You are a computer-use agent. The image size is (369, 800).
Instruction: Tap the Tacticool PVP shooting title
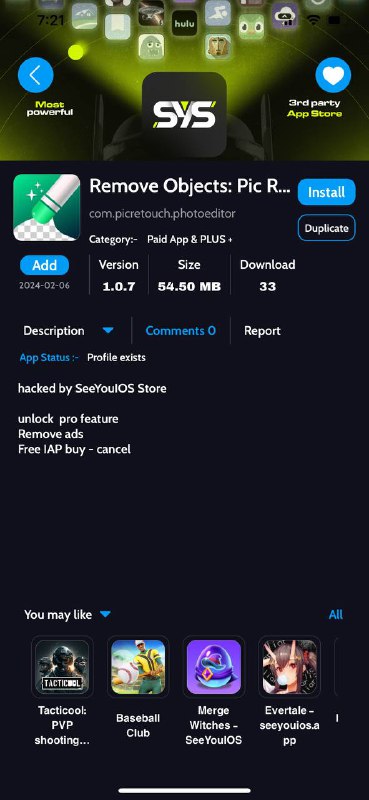pos(62,726)
